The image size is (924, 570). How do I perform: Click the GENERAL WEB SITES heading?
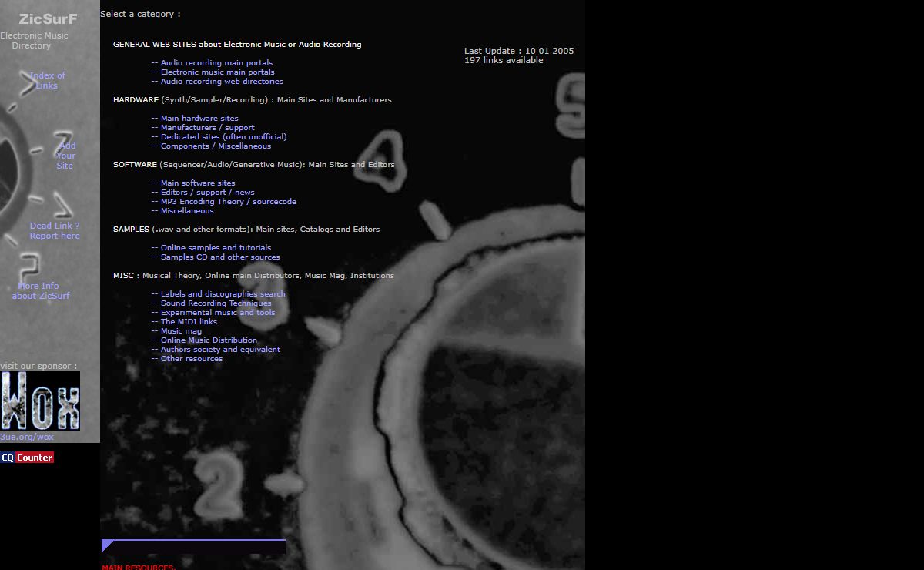click(x=237, y=45)
